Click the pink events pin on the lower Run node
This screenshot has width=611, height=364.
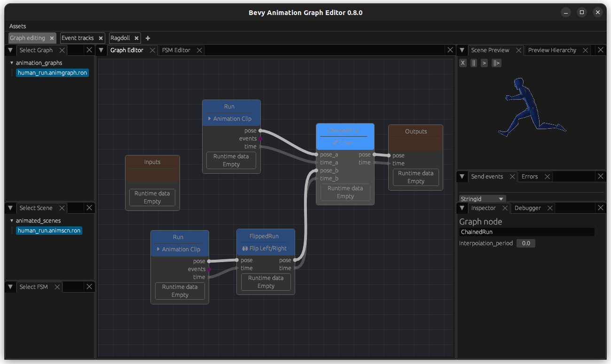click(x=210, y=269)
